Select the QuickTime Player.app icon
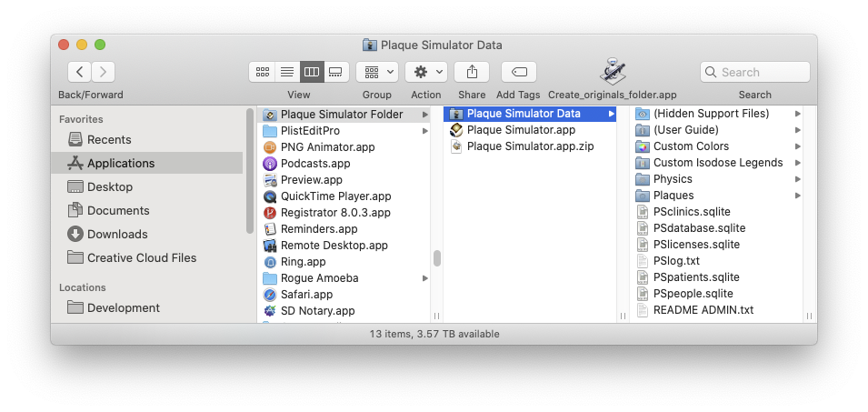 [270, 196]
